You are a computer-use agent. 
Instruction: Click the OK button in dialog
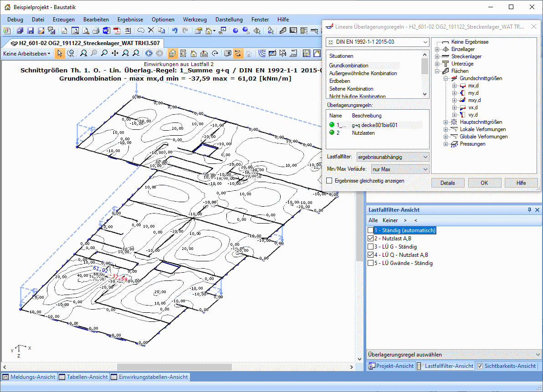point(485,183)
